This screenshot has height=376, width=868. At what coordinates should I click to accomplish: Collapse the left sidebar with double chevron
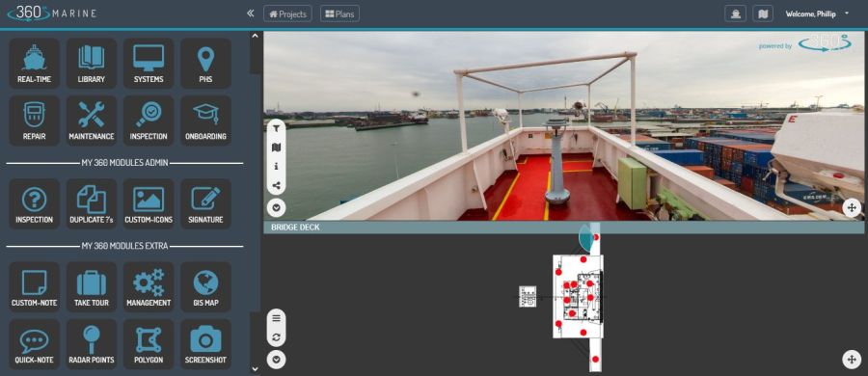[250, 13]
